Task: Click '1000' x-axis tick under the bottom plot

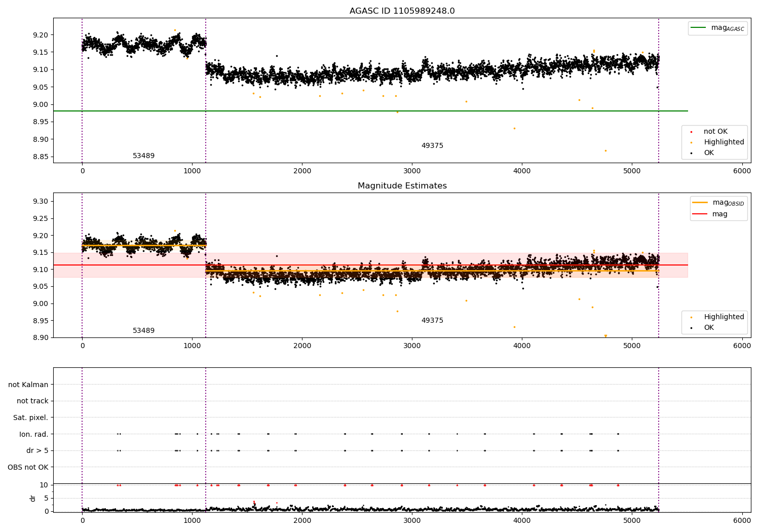Action: (x=193, y=520)
